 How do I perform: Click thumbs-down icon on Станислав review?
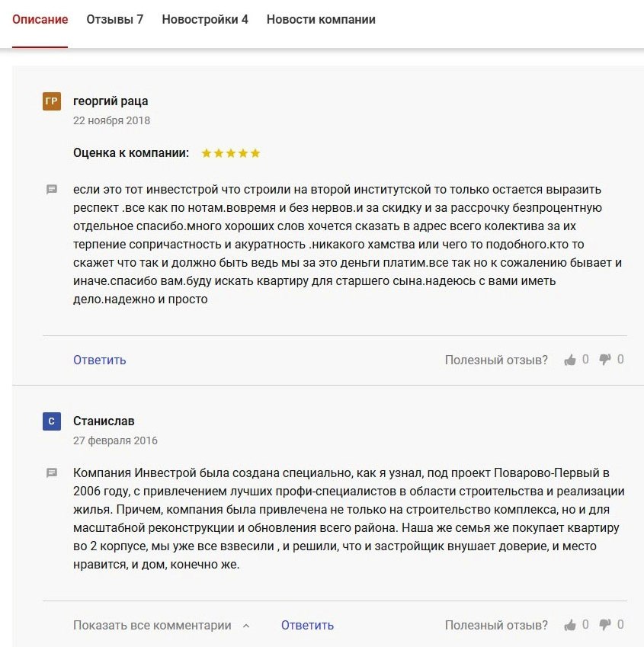[x=605, y=625]
